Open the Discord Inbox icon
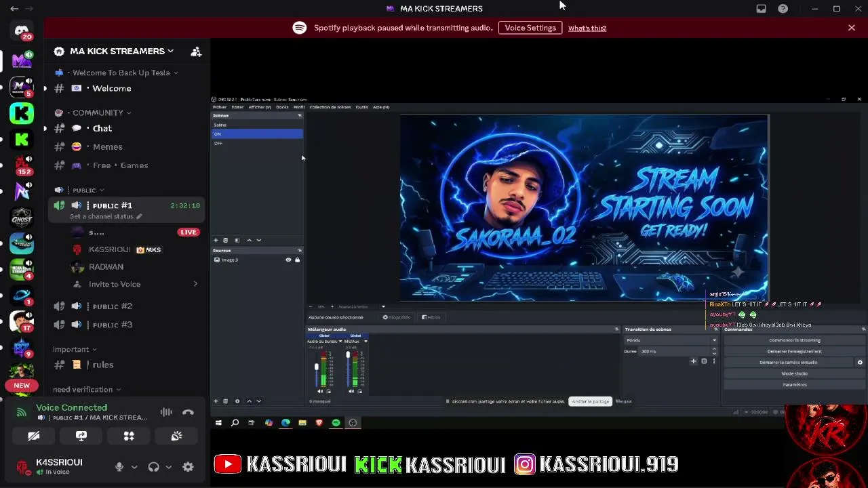 click(x=762, y=9)
